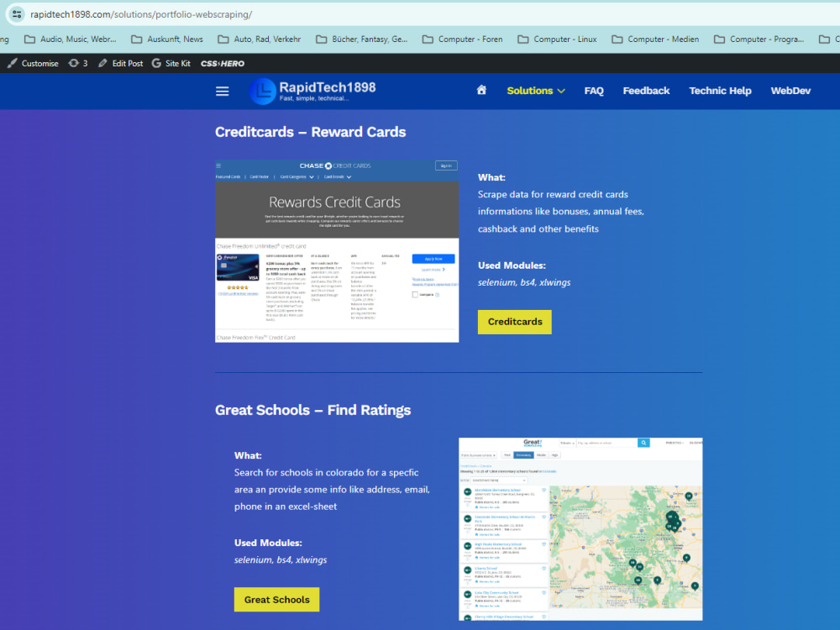Open the hamburger menu icon
The image size is (840, 630).
point(223,91)
